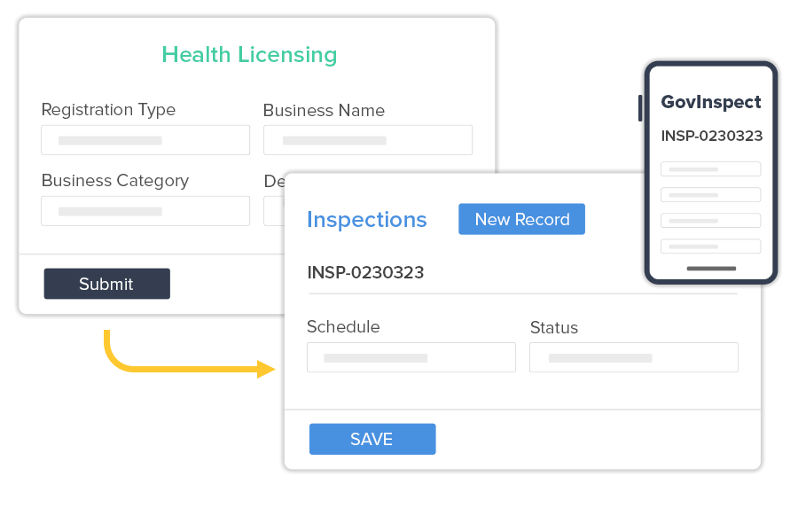
Task: Focus the Registration Type input field
Action: tap(145, 140)
